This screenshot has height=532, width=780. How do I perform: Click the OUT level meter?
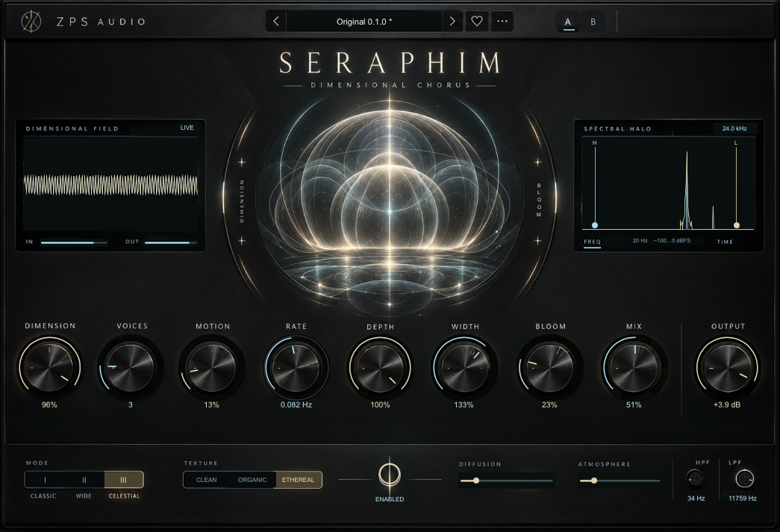click(x=171, y=242)
